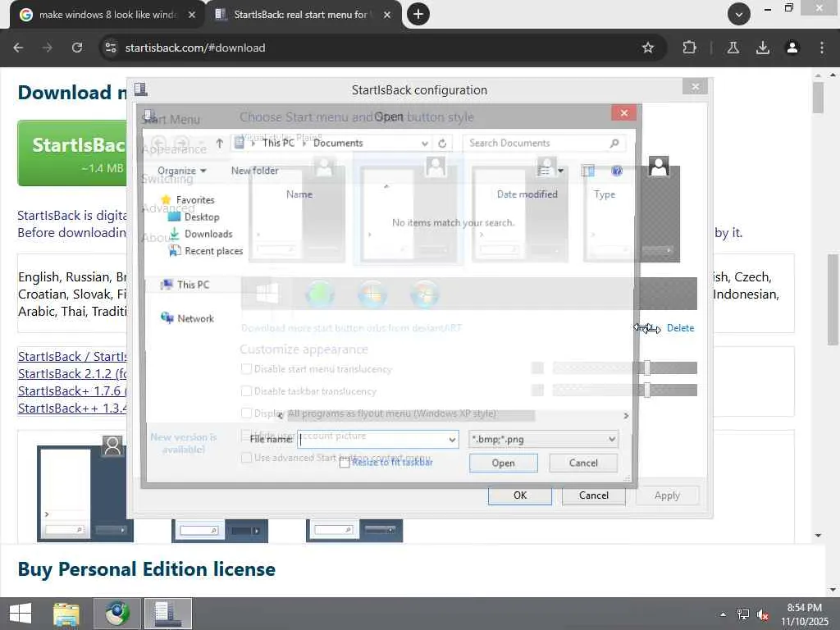Open Chrome Labs flask icon

tap(733, 48)
